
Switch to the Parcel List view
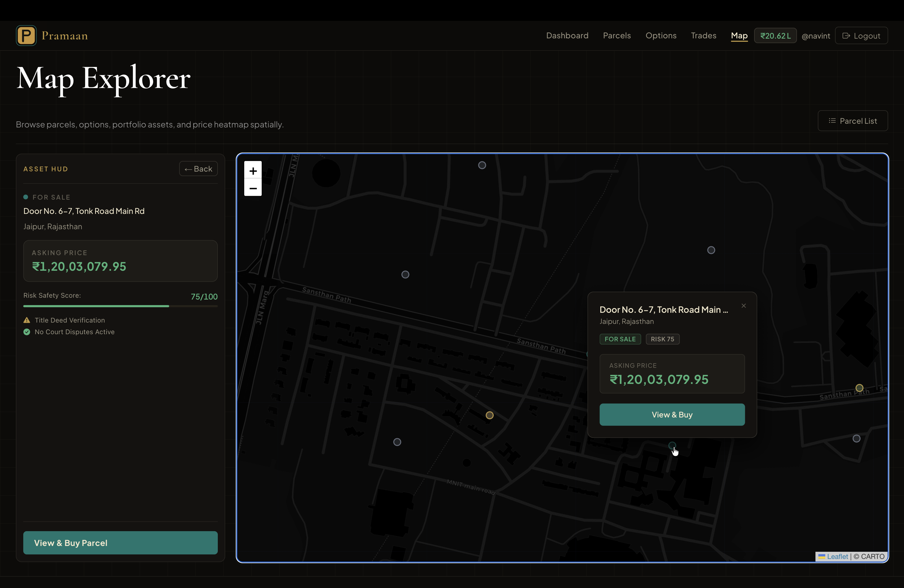pos(853,121)
